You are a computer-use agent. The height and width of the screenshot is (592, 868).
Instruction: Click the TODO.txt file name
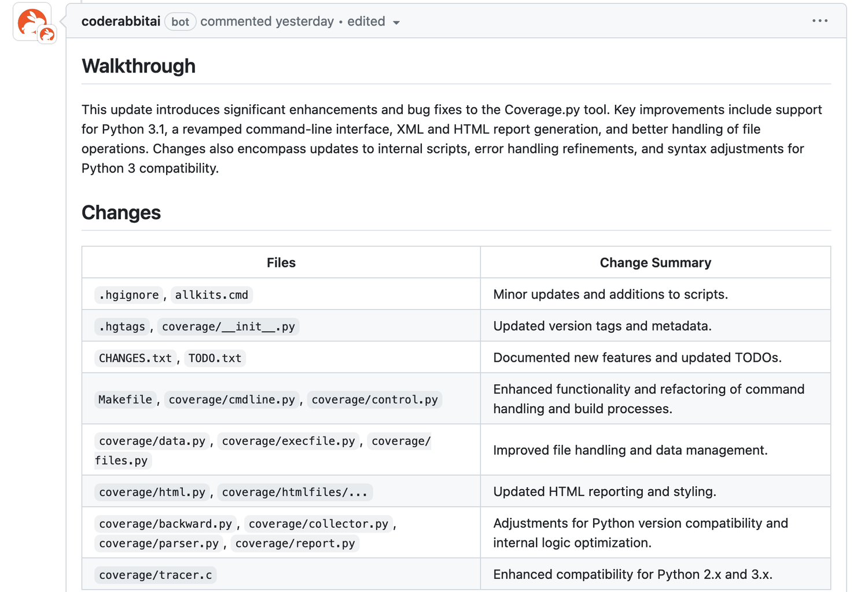coord(215,358)
